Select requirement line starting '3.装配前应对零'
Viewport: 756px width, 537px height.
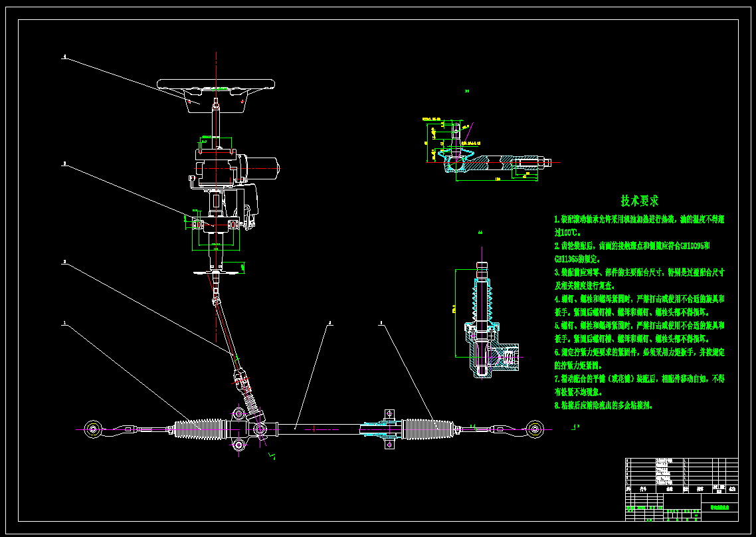click(639, 272)
